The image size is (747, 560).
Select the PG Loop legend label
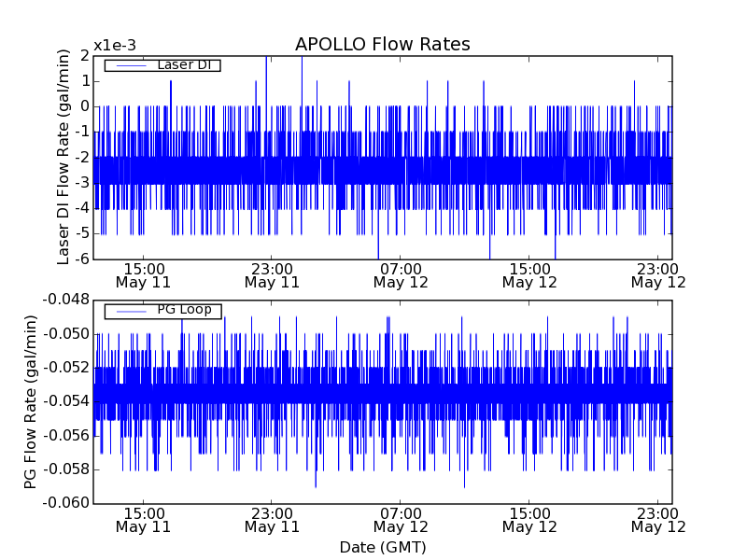tap(184, 310)
